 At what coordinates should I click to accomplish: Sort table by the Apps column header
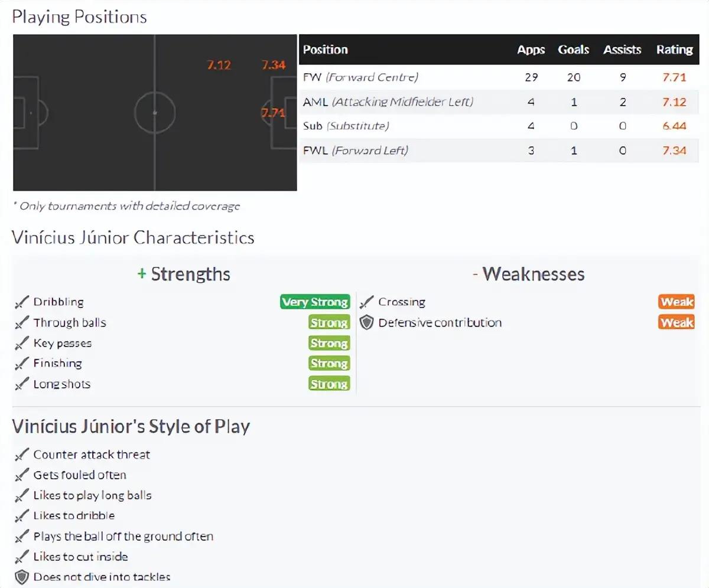click(x=531, y=50)
